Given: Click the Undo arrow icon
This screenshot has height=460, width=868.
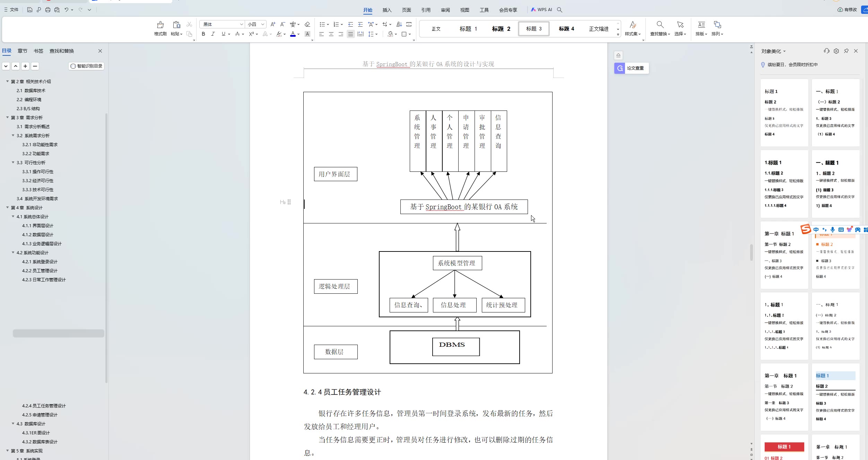Looking at the screenshot, I should pyautogui.click(x=66, y=10).
